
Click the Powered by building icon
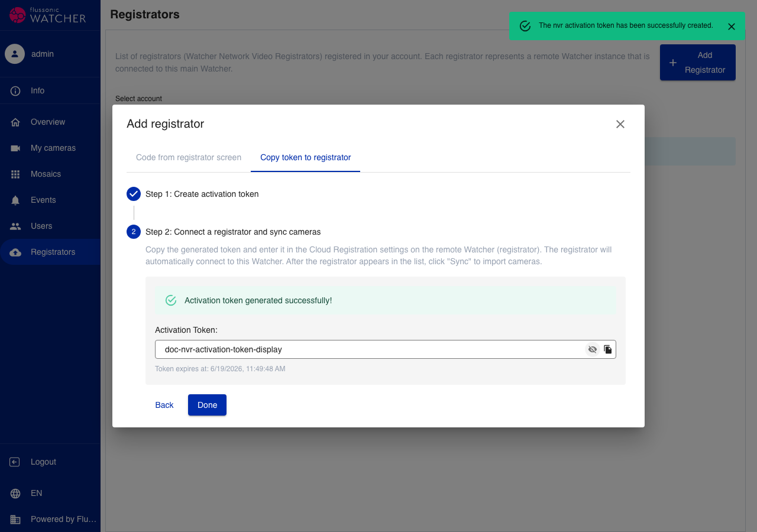pyautogui.click(x=15, y=520)
